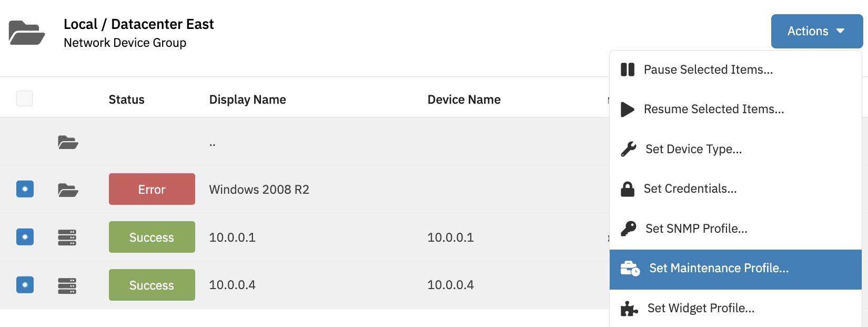The height and width of the screenshot is (327, 868).
Task: Click the pause icon beside Pause Selected Items
Action: (x=628, y=70)
